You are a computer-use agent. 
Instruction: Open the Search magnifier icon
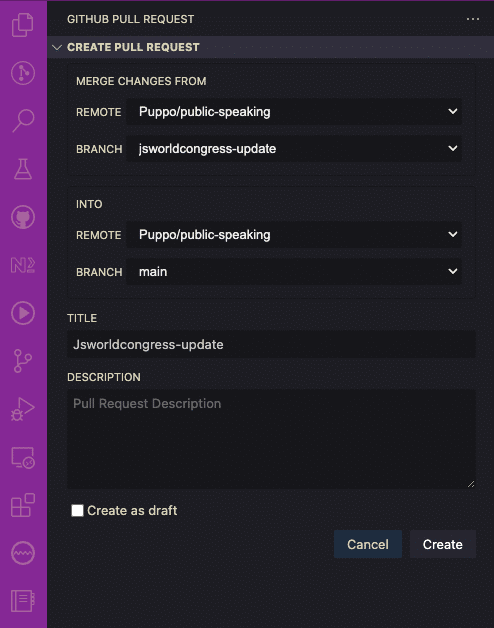(x=23, y=121)
